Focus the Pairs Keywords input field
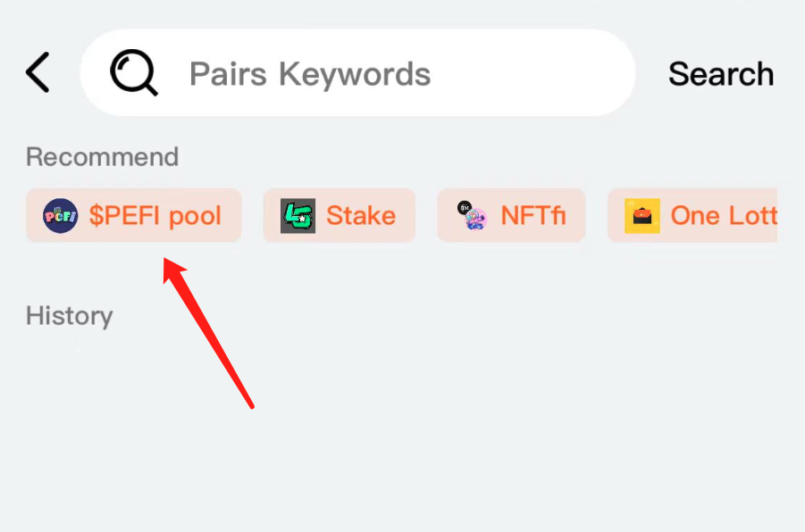Viewport: 805px width, 532px height. [358, 72]
